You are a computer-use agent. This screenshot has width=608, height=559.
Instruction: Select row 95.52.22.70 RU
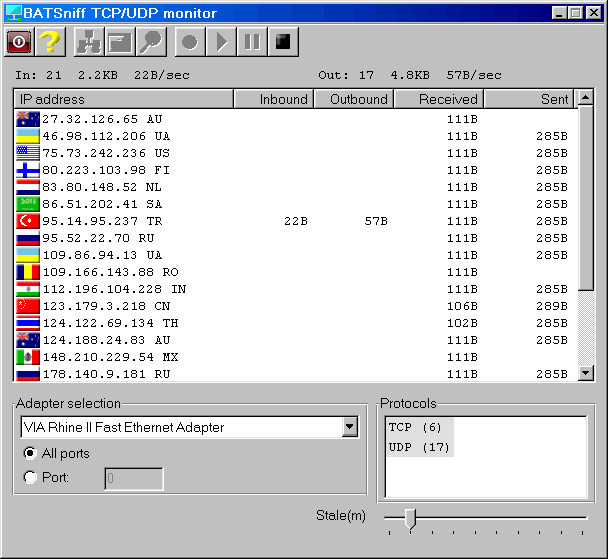[296, 238]
